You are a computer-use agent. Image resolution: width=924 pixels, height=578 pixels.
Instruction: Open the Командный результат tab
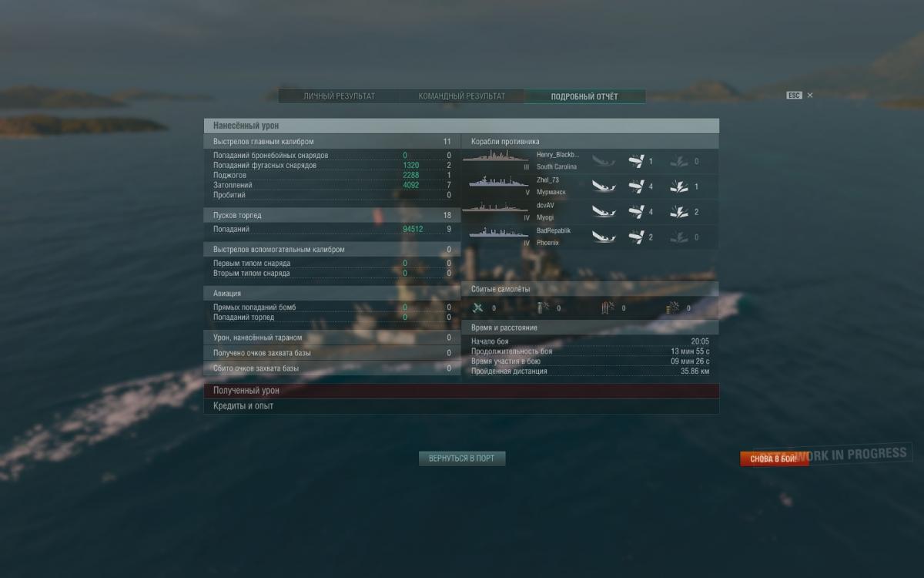(462, 96)
